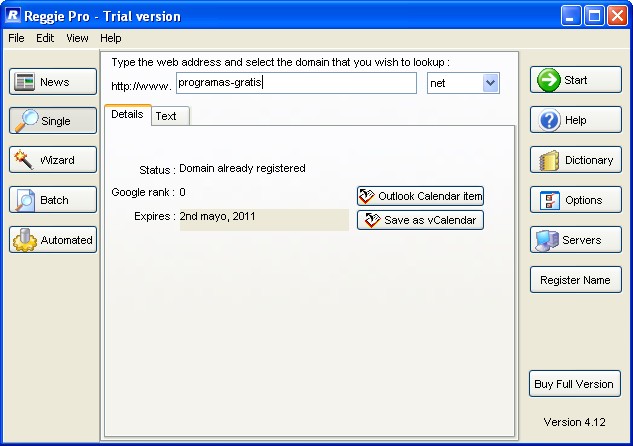Click the News newspaper icon
Screen dimensions: 633x446
[24, 82]
